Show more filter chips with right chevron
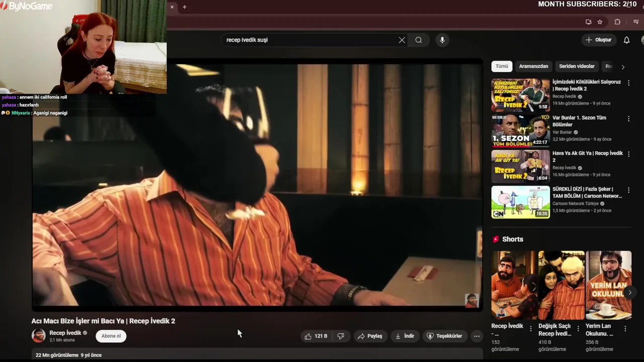644x362 pixels. click(x=623, y=67)
